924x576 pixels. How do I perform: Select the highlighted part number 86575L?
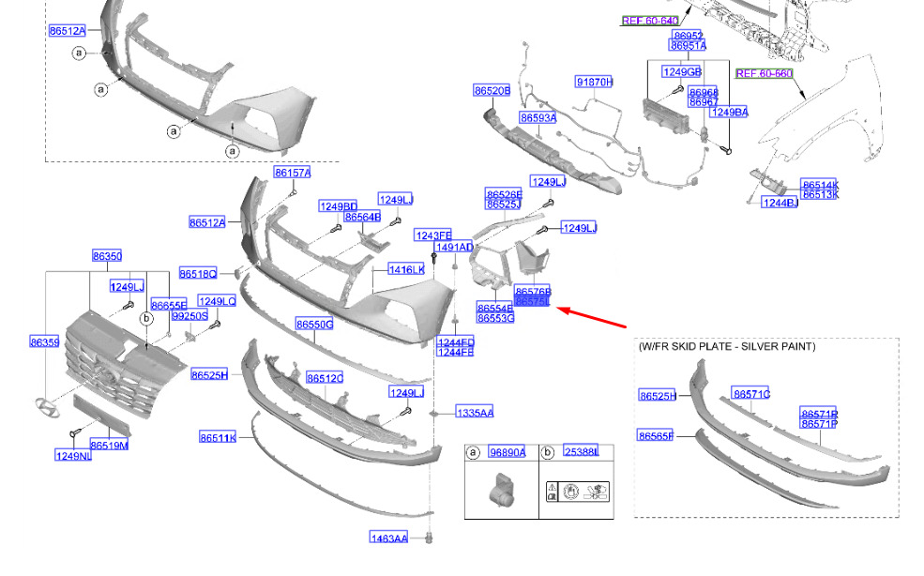coord(532,302)
